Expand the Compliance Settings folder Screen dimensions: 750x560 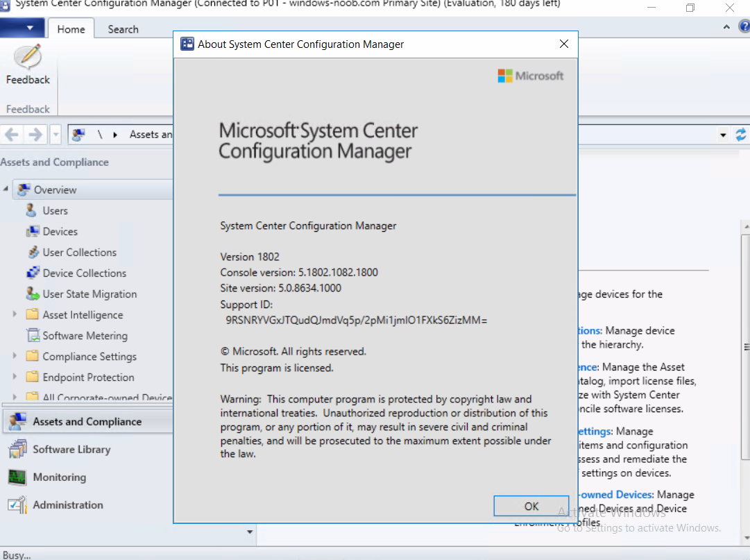tap(15, 356)
